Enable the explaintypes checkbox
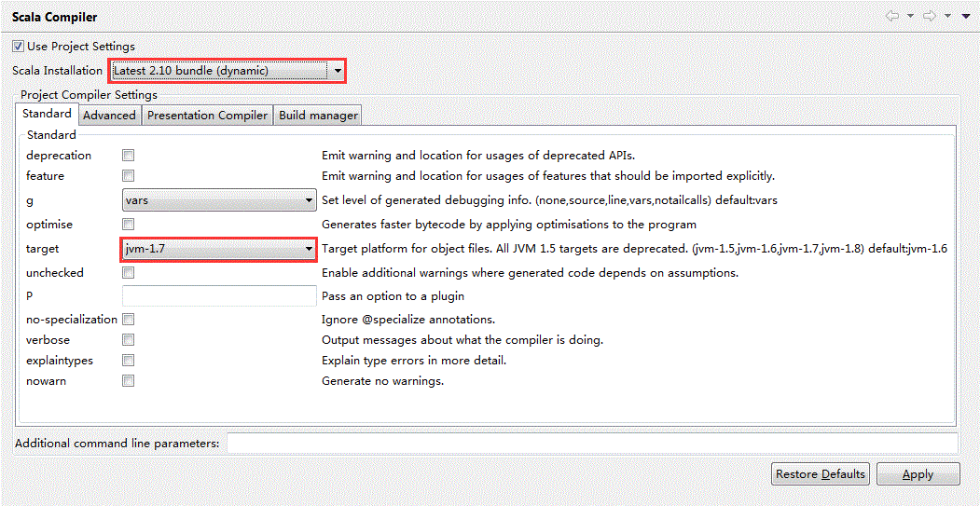Image resolution: width=980 pixels, height=506 pixels. pos(128,361)
